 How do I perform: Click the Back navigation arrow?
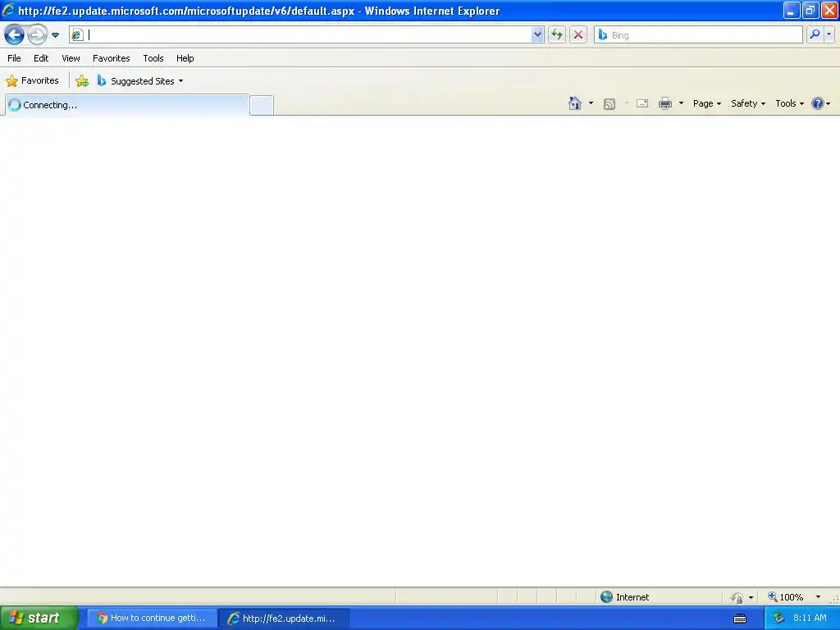[x=15, y=34]
